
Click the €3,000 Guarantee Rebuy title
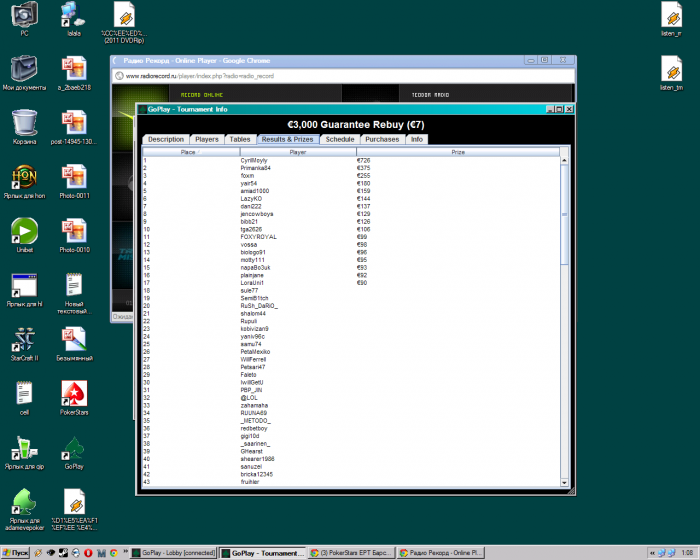356,125
